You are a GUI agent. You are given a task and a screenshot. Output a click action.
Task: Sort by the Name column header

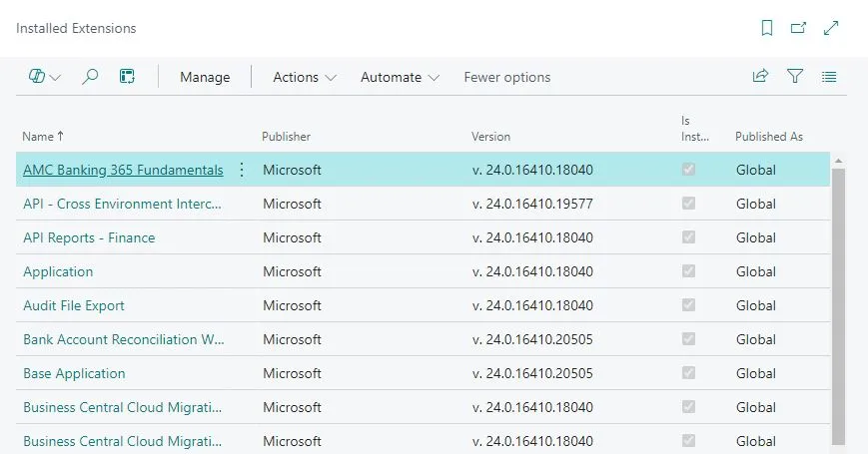43,136
